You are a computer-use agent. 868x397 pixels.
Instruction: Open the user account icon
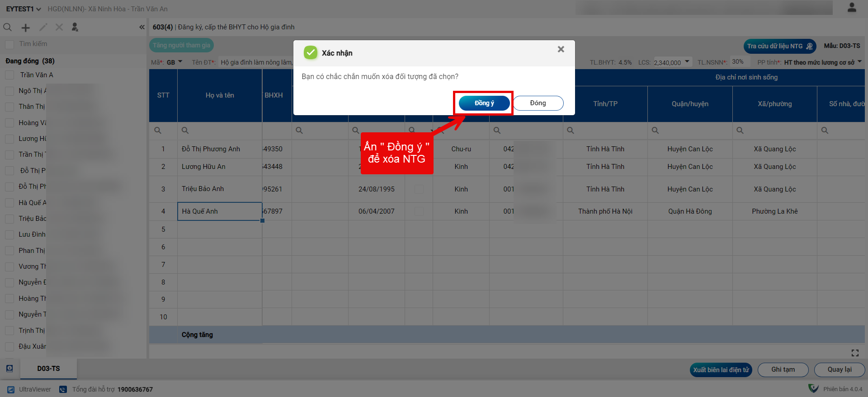click(852, 8)
